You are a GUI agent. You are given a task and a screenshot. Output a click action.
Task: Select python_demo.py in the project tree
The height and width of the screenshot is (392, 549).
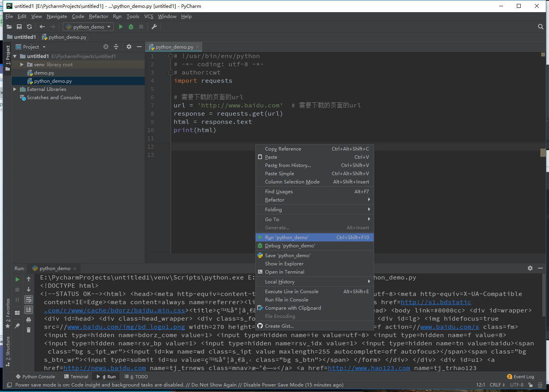pyautogui.click(x=53, y=81)
